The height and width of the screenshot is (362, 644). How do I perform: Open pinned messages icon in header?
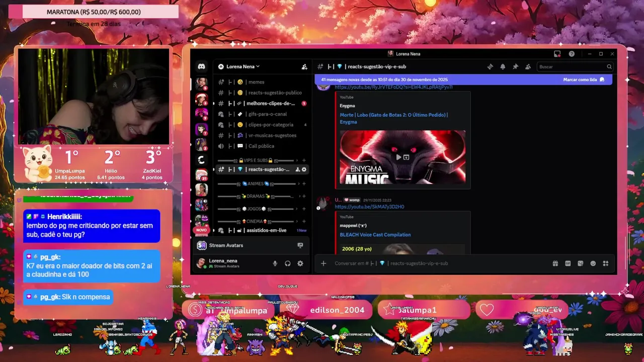pyautogui.click(x=515, y=66)
